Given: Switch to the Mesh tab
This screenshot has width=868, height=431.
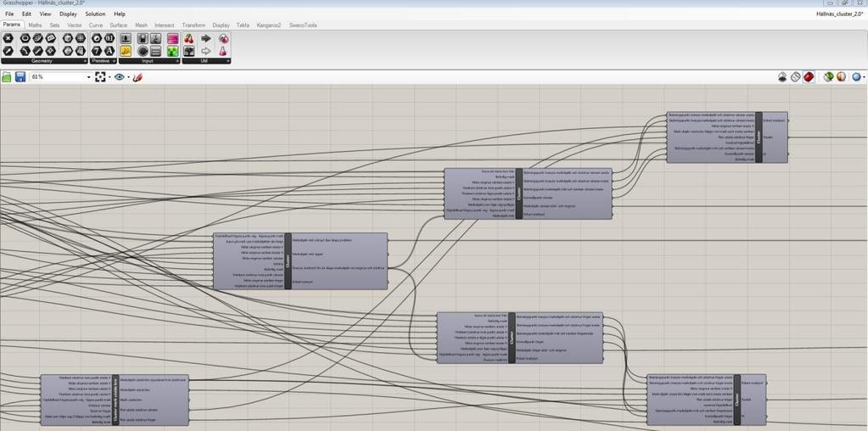Looking at the screenshot, I should click(x=141, y=25).
